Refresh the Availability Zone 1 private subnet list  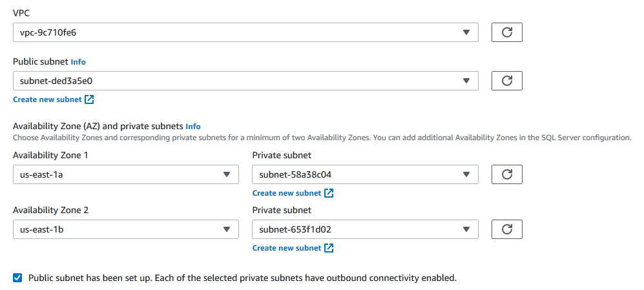coord(507,174)
